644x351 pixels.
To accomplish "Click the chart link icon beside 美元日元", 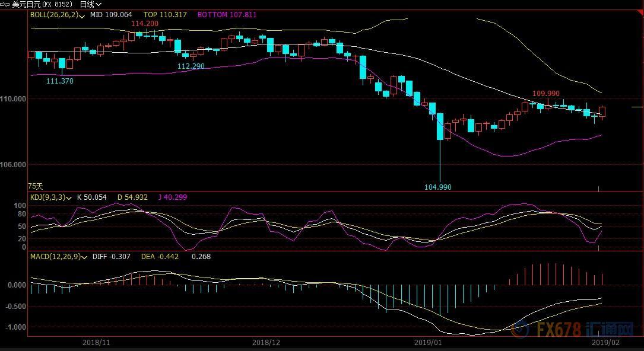I will (x=5, y=5).
